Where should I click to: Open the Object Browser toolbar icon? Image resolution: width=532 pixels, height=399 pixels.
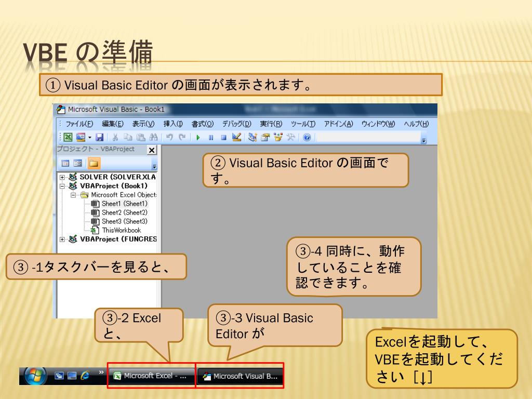(278, 137)
